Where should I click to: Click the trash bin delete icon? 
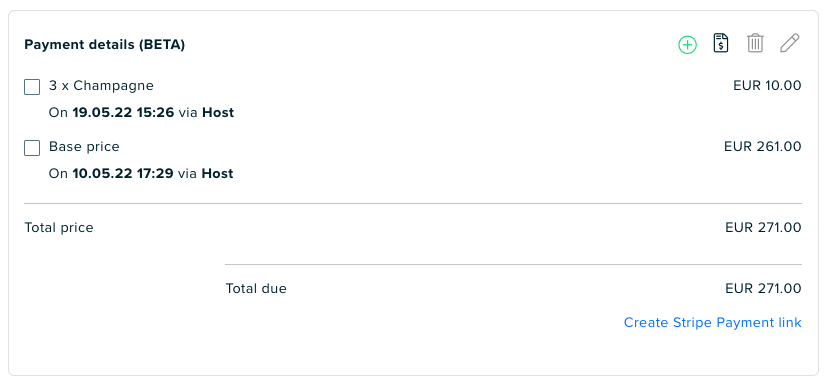coord(755,43)
